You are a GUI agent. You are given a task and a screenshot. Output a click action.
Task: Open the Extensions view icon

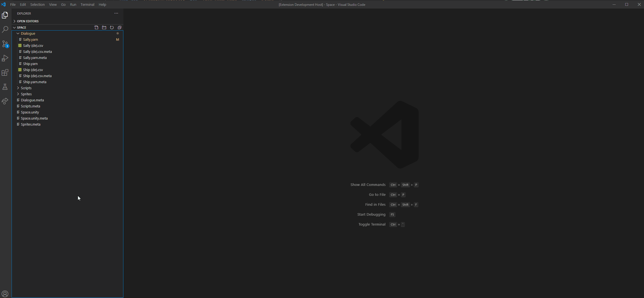pos(5,72)
